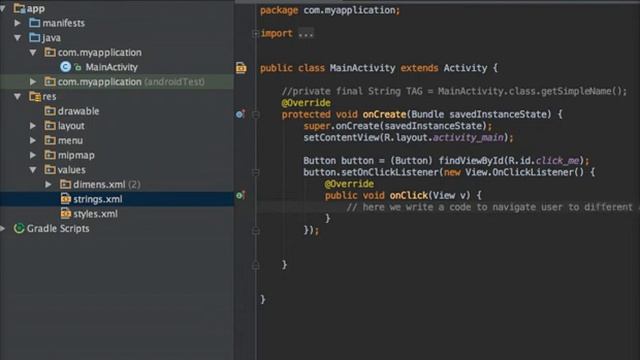Select com.myapplication (androidTest) label
This screenshot has width=640, height=360.
point(131,82)
